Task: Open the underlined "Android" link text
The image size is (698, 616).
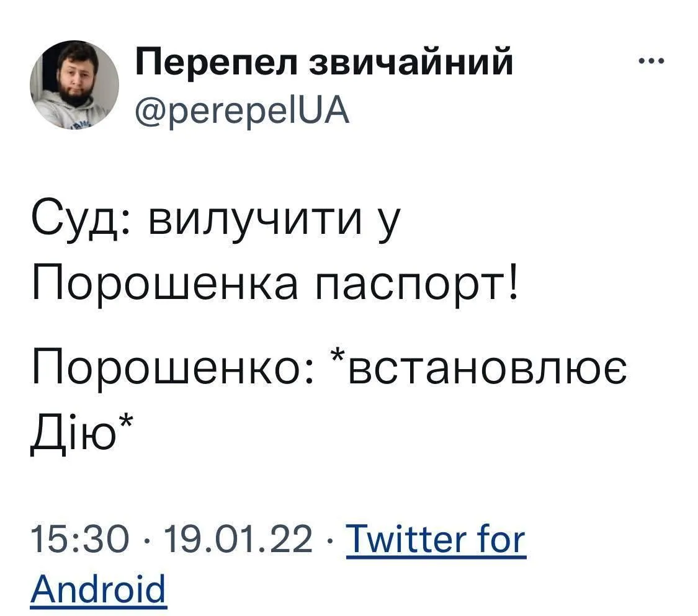Action: click(x=98, y=588)
